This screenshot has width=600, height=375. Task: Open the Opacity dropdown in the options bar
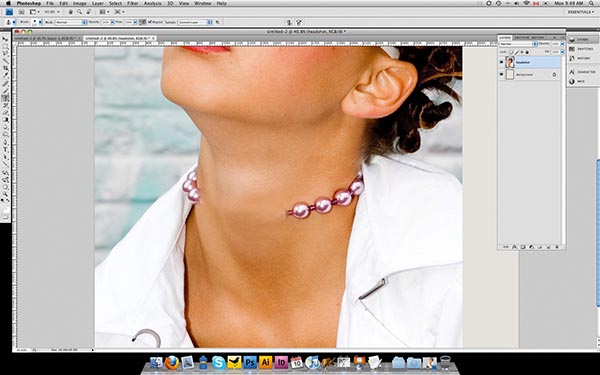point(112,22)
